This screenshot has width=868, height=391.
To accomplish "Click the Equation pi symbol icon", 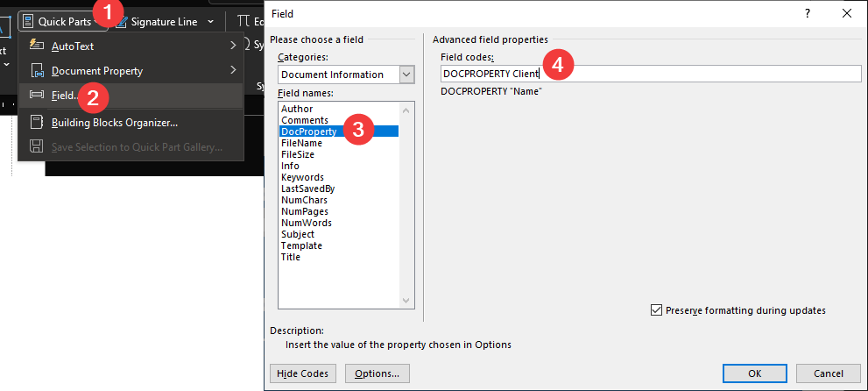I will point(243,21).
